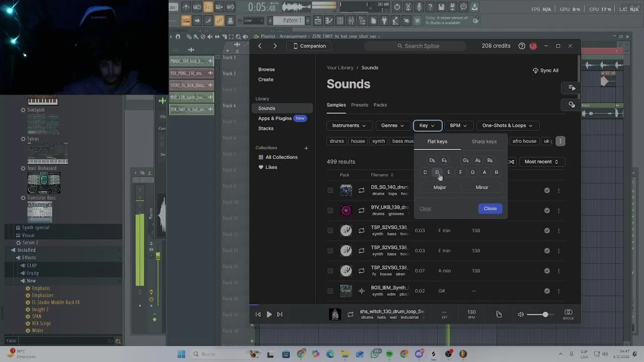Open the FL Studio Line snap dropdown
The width and height of the screenshot is (644, 362).
(x=253, y=21)
